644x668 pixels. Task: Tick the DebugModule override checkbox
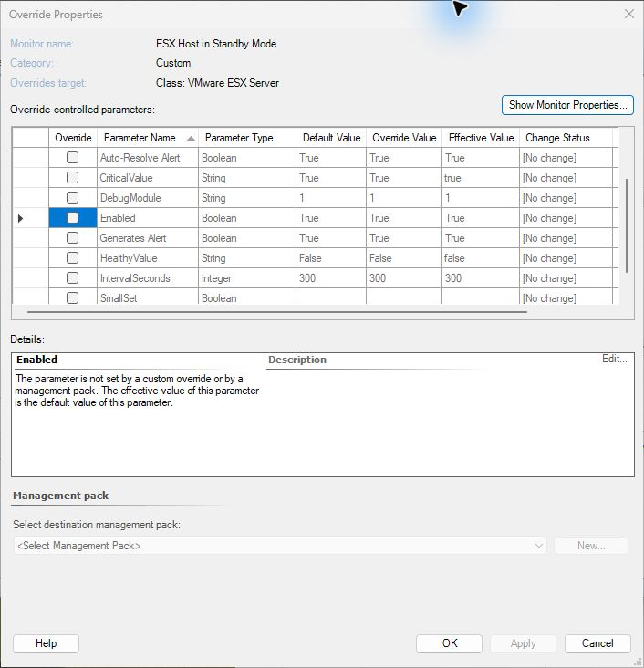pyautogui.click(x=72, y=198)
